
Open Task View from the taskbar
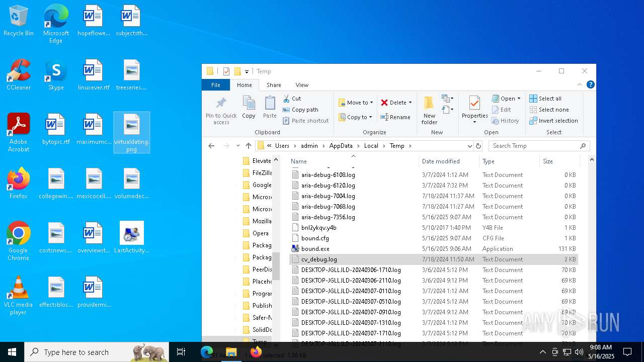pyautogui.click(x=181, y=352)
